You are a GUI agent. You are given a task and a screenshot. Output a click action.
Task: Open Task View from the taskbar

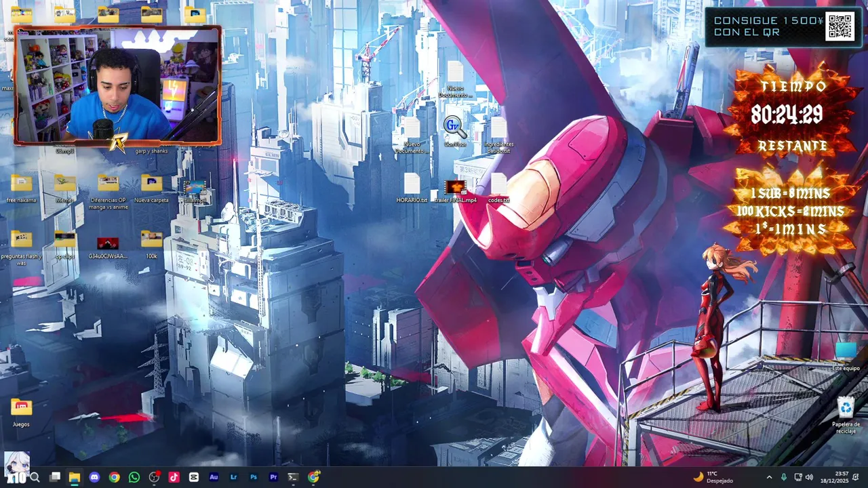click(55, 477)
